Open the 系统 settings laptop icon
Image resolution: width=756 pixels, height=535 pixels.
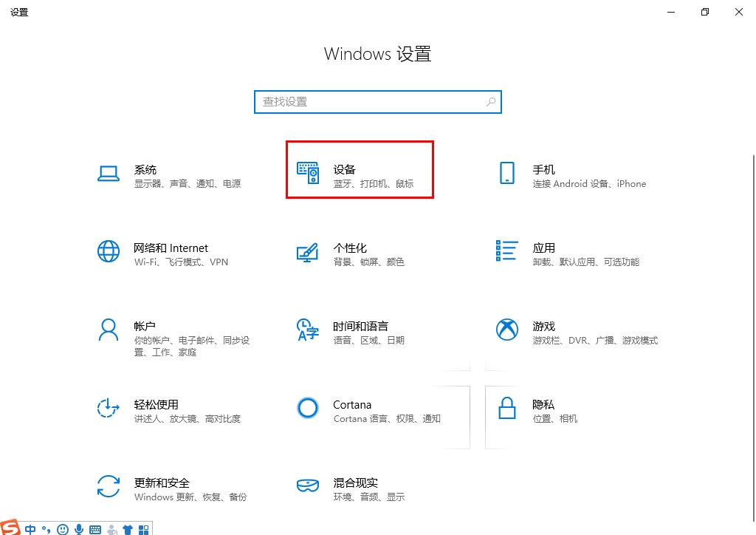coord(109,174)
